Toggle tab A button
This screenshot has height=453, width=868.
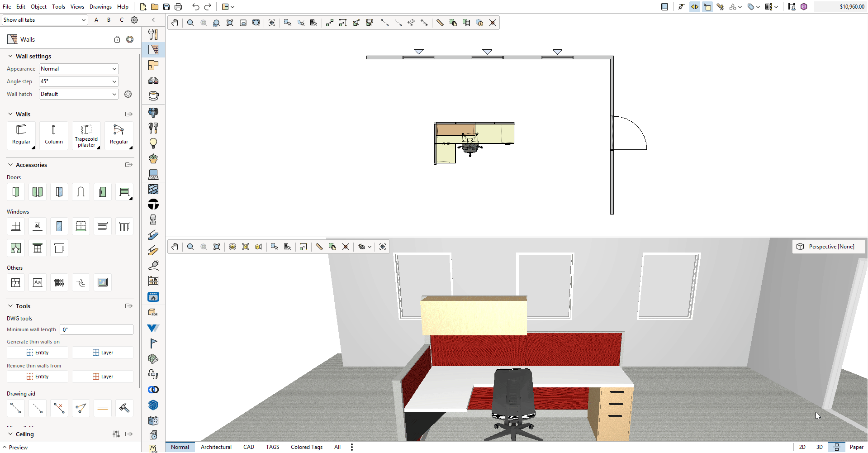point(96,20)
